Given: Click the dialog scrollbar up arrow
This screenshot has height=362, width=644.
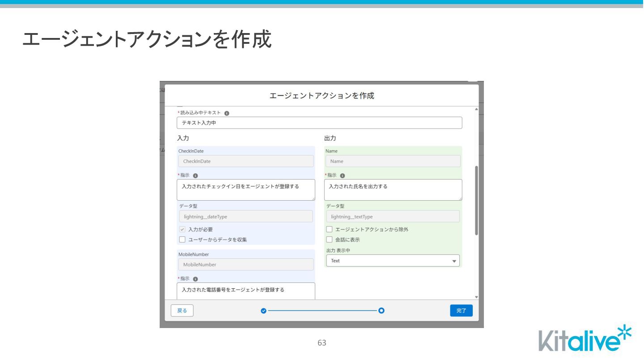Looking at the screenshot, I should click(476, 109).
